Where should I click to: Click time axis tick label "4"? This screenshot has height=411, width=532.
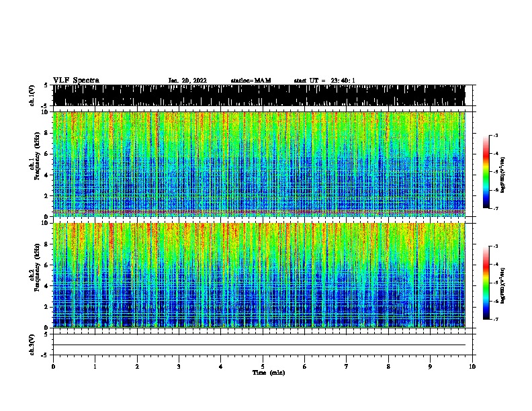[221, 367]
